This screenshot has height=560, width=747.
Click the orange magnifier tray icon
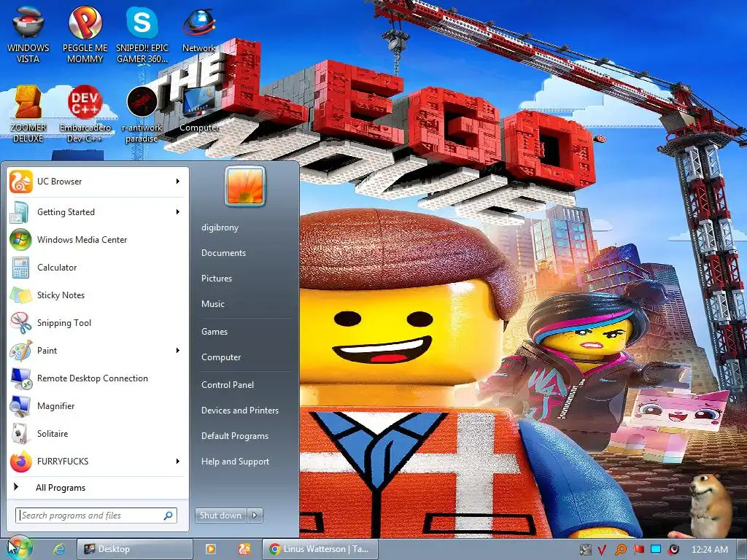(620, 550)
